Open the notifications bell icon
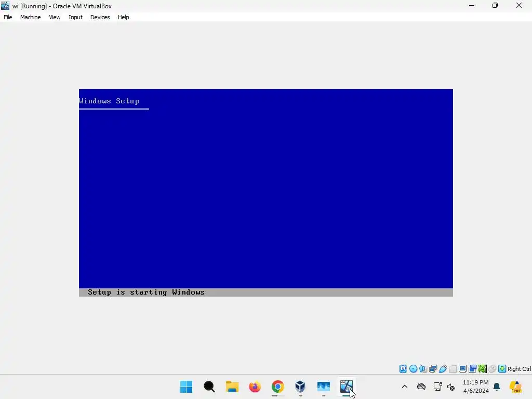Image resolution: width=532 pixels, height=399 pixels. click(497, 387)
